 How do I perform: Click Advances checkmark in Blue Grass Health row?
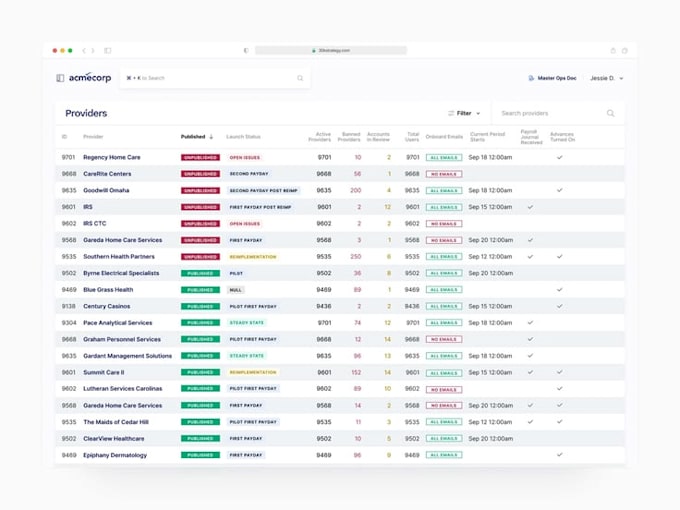(560, 290)
